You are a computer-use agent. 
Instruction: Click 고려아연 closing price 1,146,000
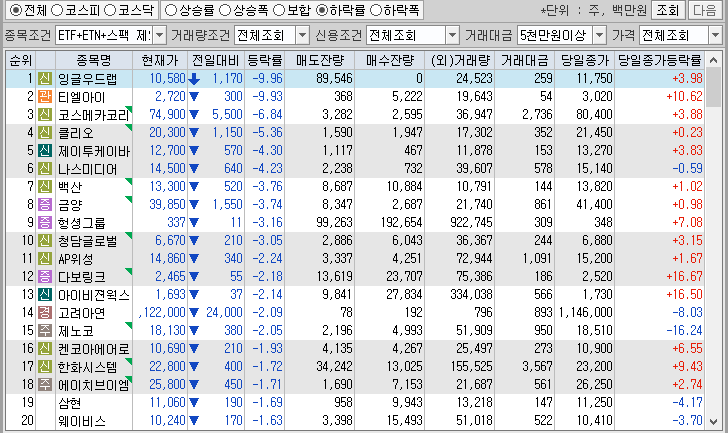(x=585, y=313)
